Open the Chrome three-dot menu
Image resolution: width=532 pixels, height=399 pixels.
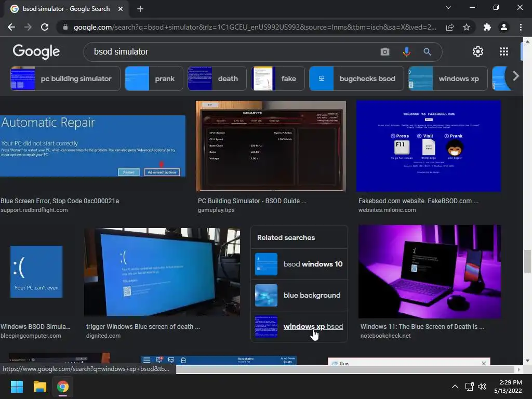point(521,27)
